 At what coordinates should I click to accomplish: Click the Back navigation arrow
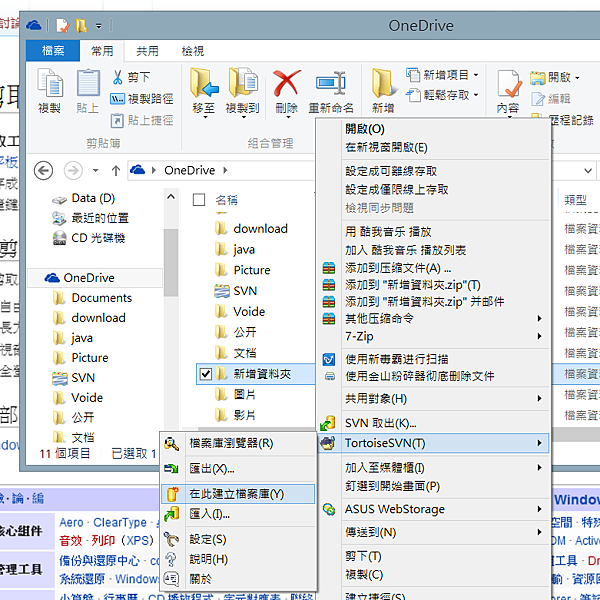click(x=43, y=170)
